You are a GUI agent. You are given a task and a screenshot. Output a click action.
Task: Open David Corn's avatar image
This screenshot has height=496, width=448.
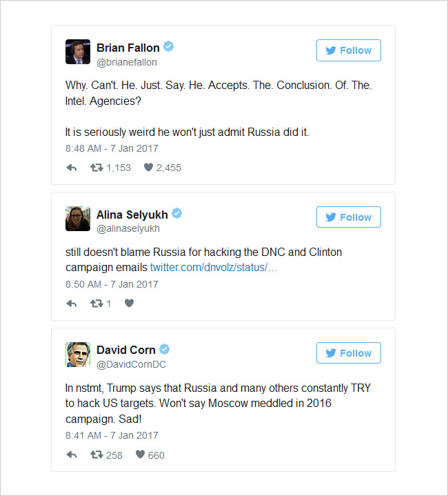coord(78,355)
